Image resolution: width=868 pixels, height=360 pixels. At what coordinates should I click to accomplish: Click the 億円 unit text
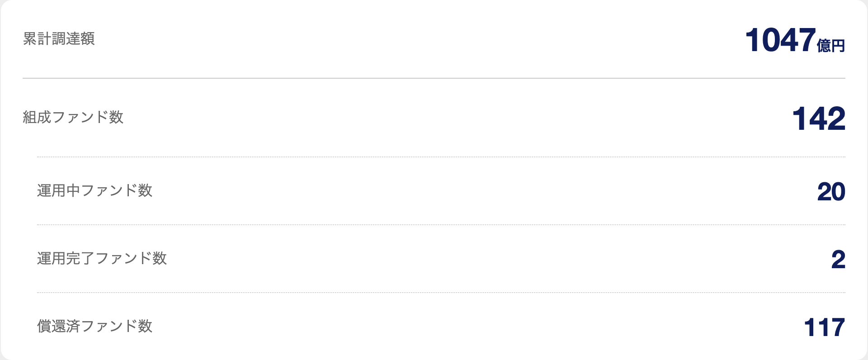[831, 46]
